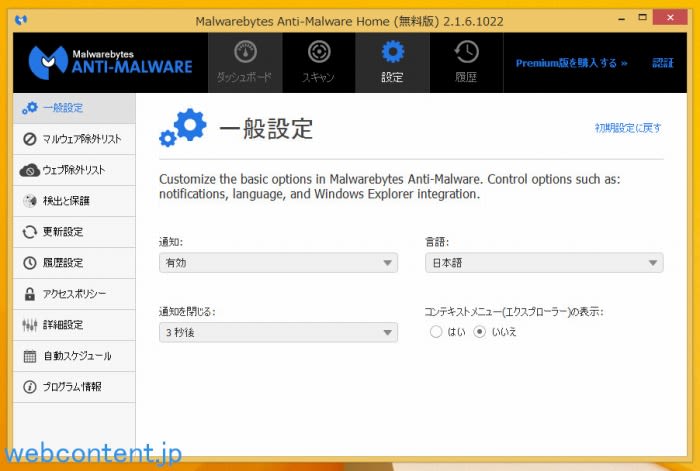Select the いいえ radio button
This screenshot has height=471, width=700.
479,332
